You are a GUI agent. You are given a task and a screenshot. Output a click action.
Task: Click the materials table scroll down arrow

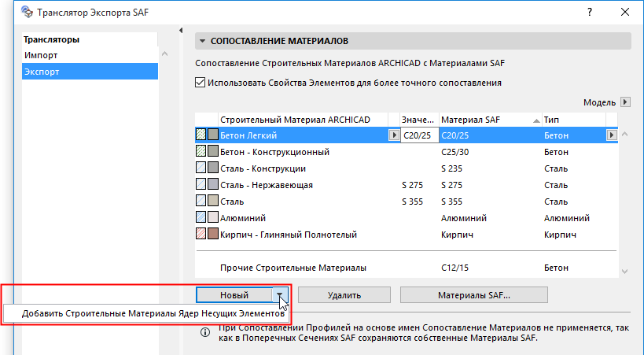tap(624, 272)
